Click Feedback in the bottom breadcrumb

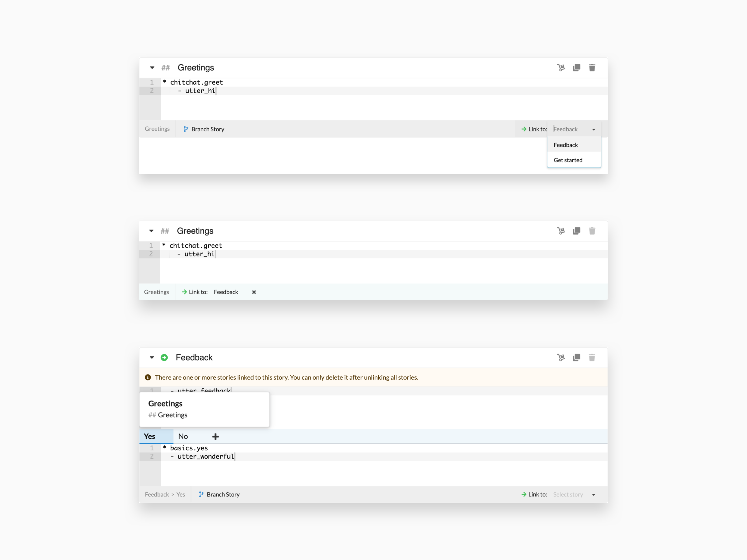157,494
